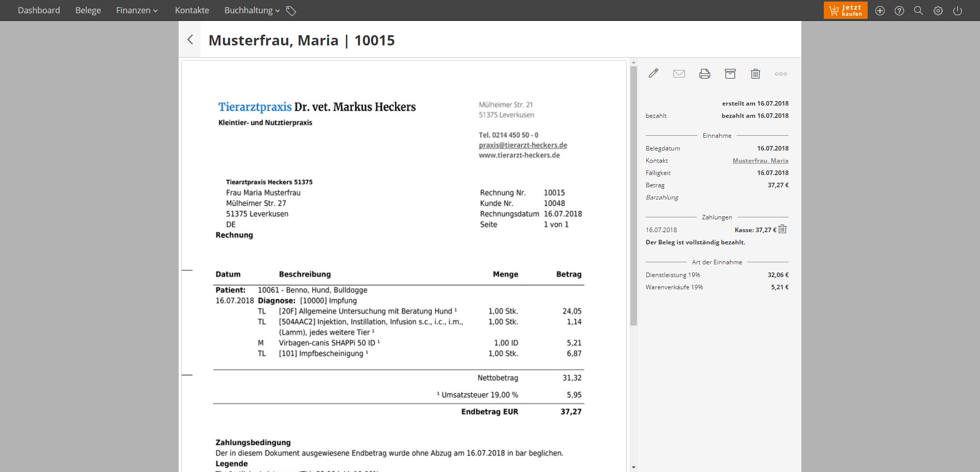Open the Musterfrau, Maria contact link
980x472 pixels.
(760, 161)
